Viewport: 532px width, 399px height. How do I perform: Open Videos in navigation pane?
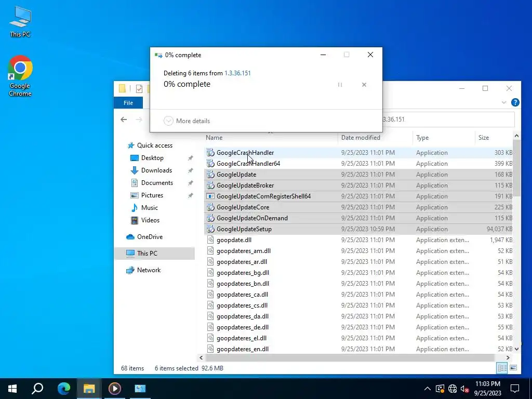pyautogui.click(x=150, y=220)
